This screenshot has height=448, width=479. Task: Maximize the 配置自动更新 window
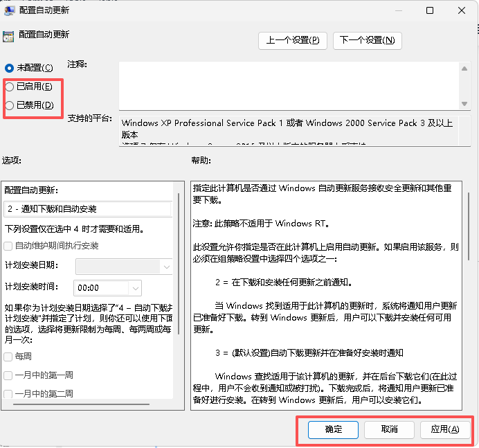coord(430,10)
